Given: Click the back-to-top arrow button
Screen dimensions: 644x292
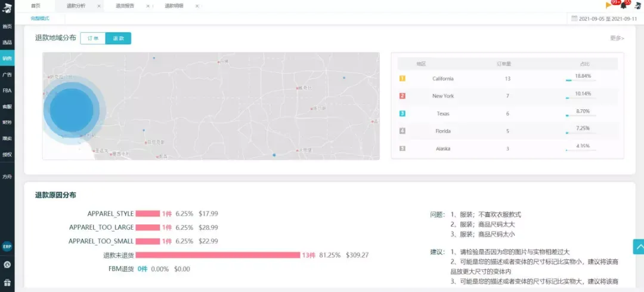Looking at the screenshot, I should 638,247.
